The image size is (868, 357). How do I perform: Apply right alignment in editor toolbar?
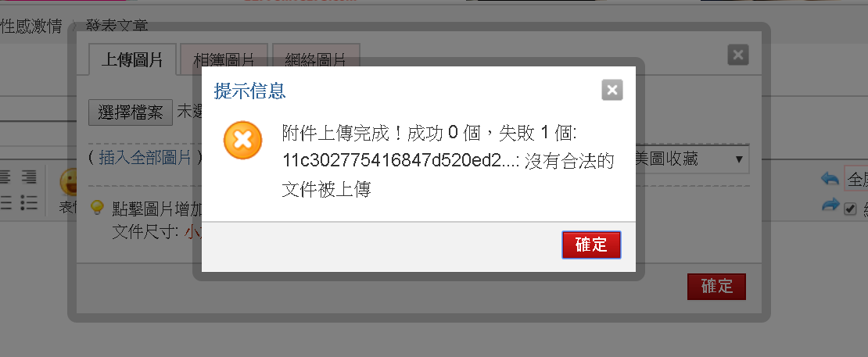[29, 177]
